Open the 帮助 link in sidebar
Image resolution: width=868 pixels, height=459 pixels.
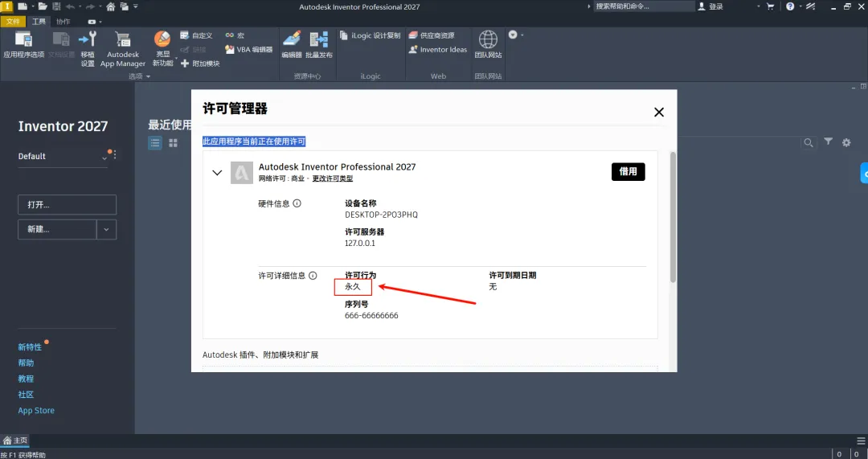(26, 363)
